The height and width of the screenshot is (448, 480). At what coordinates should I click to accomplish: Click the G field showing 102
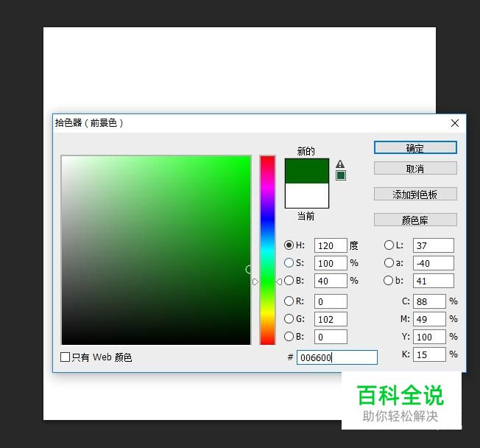pyautogui.click(x=331, y=319)
